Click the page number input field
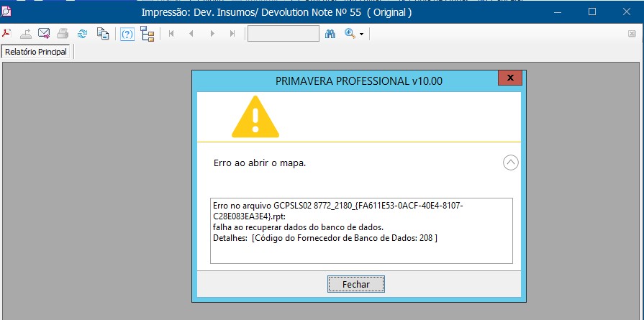 coord(283,34)
